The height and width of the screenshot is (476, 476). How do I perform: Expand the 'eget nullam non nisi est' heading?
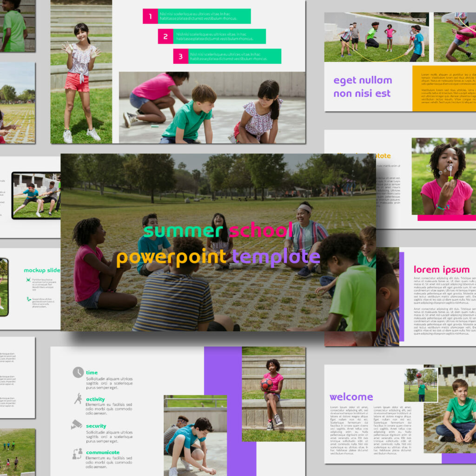(362, 86)
